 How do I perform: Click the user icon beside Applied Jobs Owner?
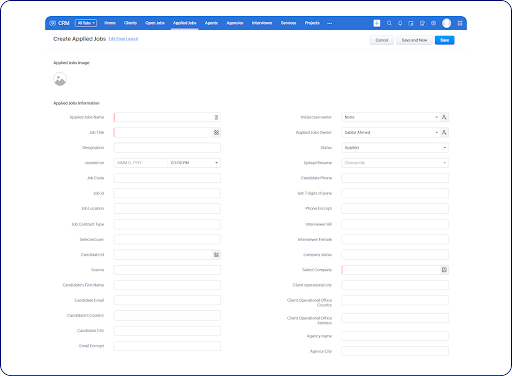click(x=444, y=133)
